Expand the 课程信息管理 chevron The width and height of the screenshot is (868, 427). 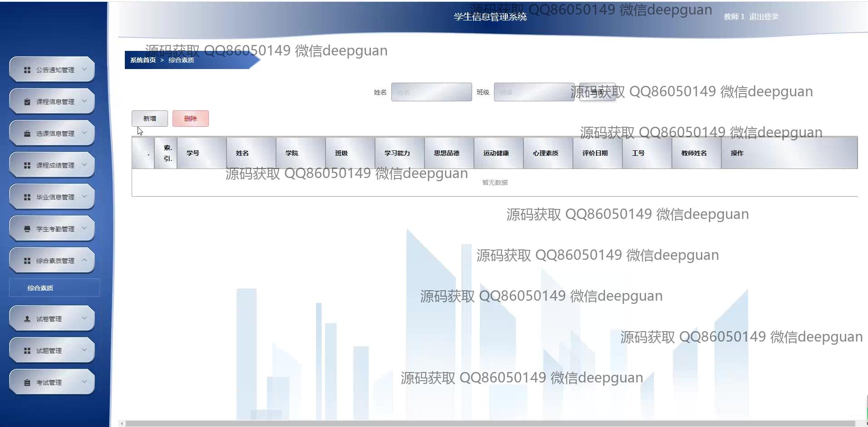84,101
